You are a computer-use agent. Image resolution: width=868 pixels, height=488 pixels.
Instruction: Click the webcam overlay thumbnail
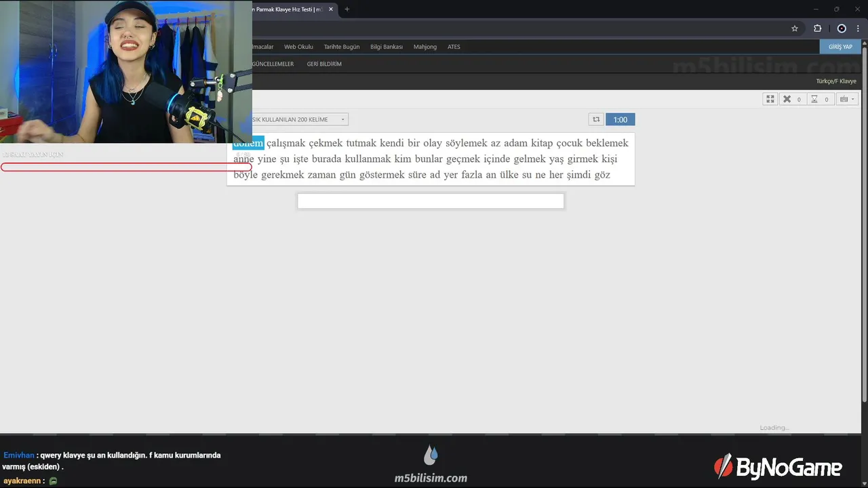click(126, 71)
